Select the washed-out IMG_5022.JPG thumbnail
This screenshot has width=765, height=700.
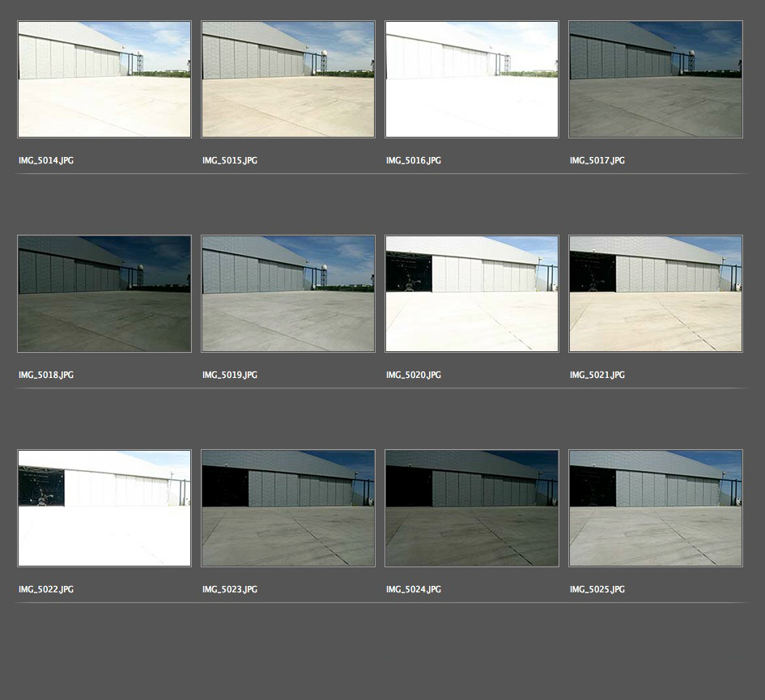104,508
